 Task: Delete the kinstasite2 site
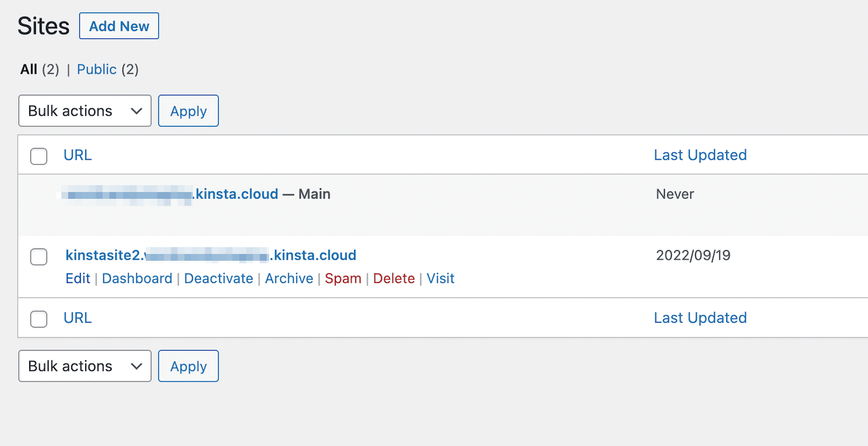pos(394,279)
